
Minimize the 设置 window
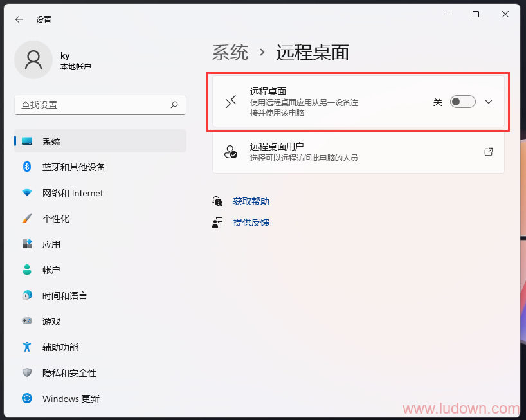(x=446, y=14)
